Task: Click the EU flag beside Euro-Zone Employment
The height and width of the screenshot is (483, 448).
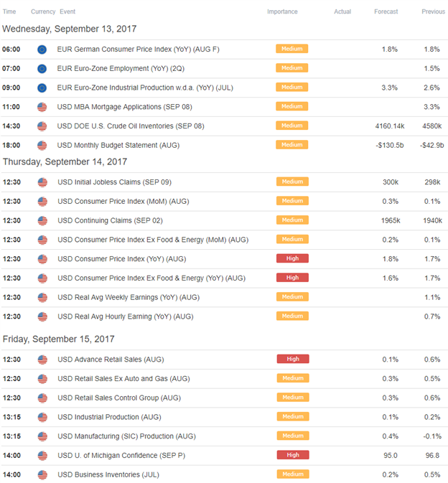Action: click(42, 68)
